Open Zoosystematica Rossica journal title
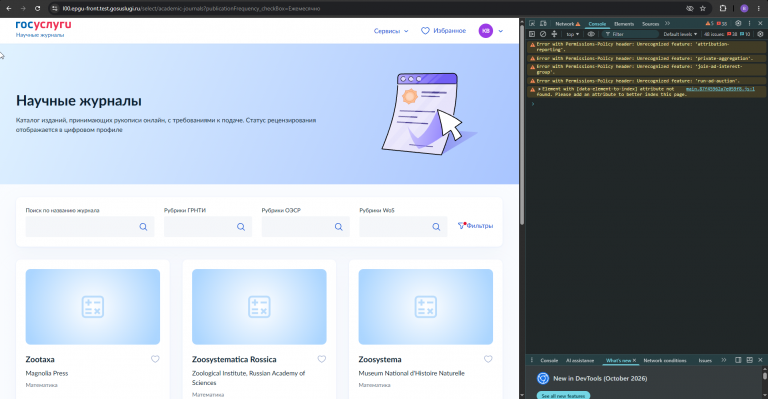768x399 pixels. tap(234, 359)
